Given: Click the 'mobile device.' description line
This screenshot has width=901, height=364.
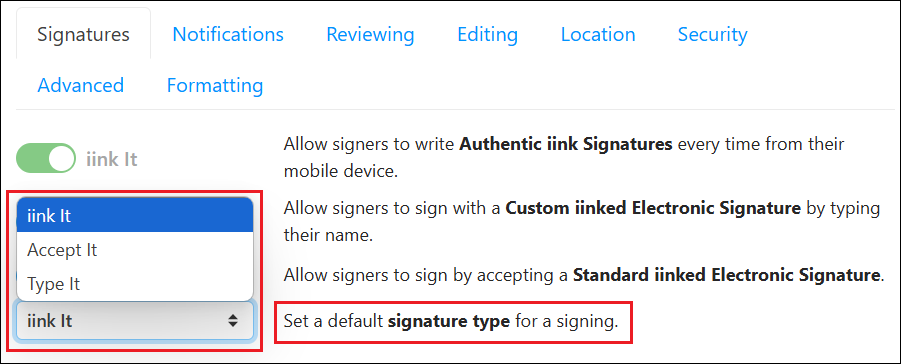Looking at the screenshot, I should [341, 171].
